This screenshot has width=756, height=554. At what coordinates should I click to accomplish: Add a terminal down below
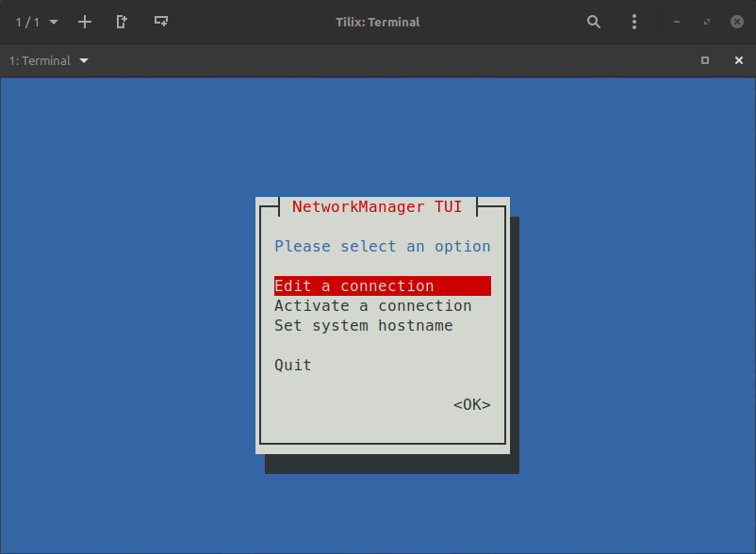pos(161,22)
